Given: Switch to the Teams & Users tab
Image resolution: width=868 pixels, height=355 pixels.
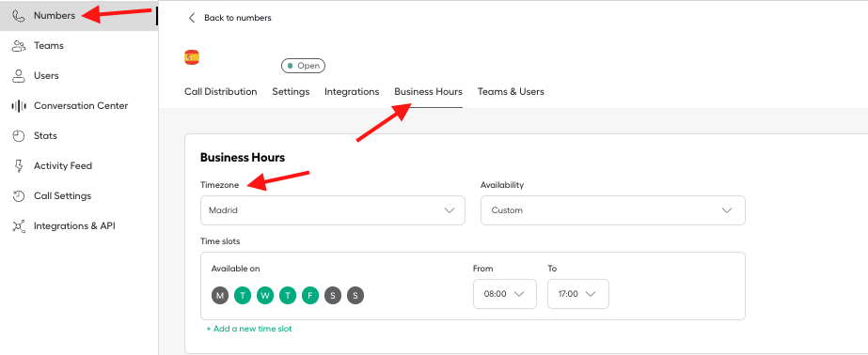Looking at the screenshot, I should (x=511, y=92).
